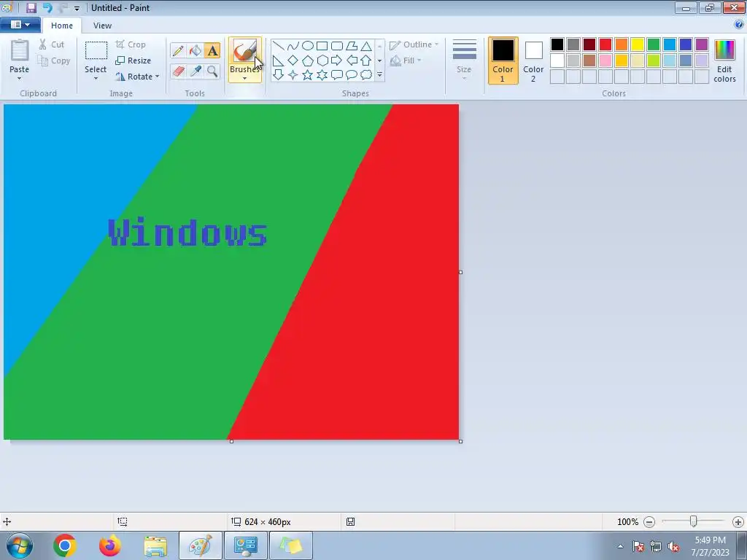The height and width of the screenshot is (560, 747).
Task: Expand the Shapes gallery more arrow
Action: click(379, 75)
